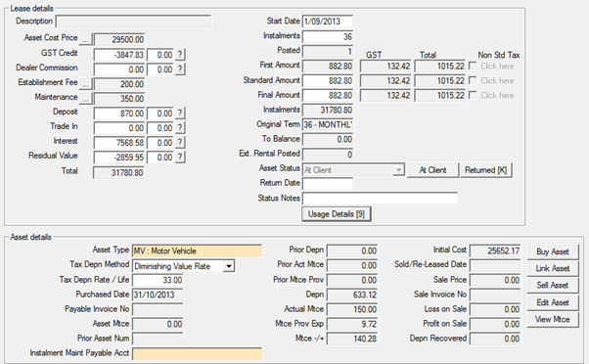Screen dimensions: 589x364
Task: Click the Final Amount field
Action: pos(328,96)
